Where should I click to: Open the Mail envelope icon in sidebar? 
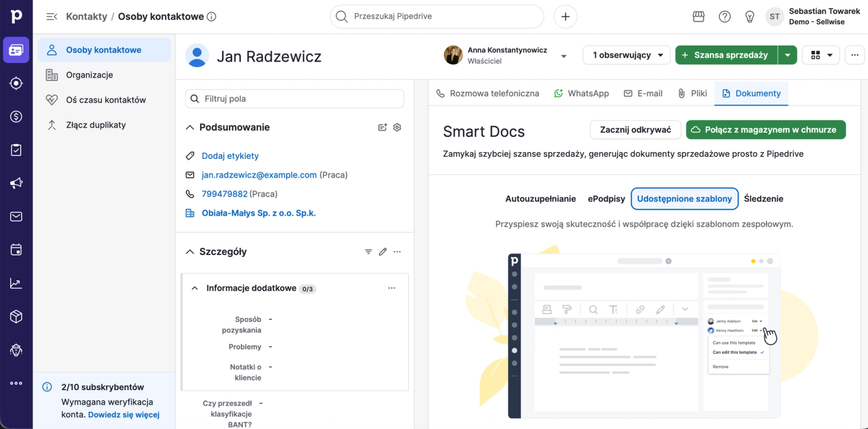(16, 216)
